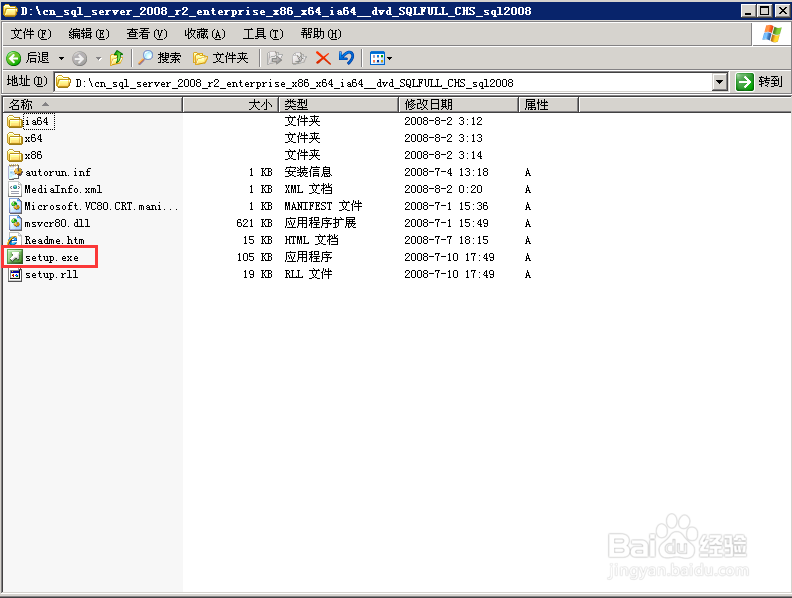The height and width of the screenshot is (598, 792).
Task: Click the Move To toolbar icon
Action: [x=274, y=59]
